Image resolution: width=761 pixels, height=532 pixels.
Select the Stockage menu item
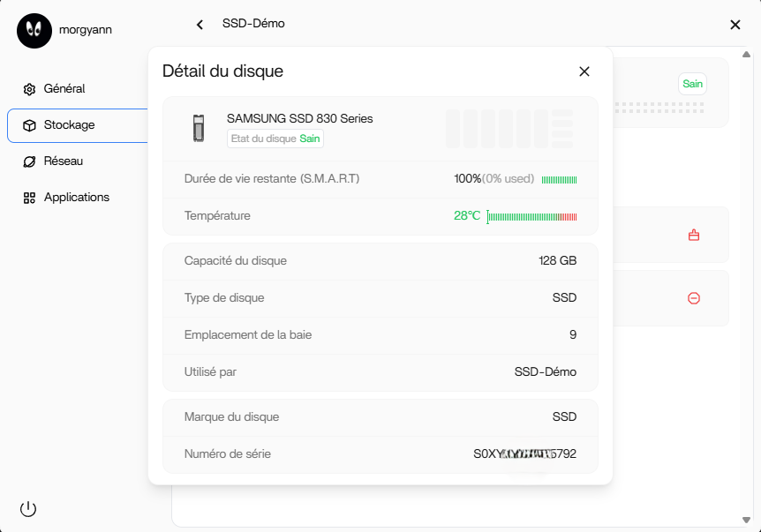coord(78,125)
